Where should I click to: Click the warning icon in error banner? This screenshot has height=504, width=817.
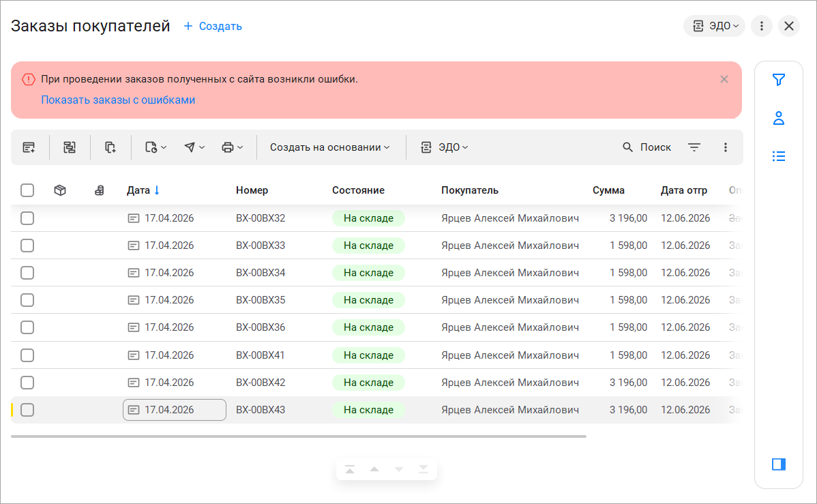pos(29,79)
